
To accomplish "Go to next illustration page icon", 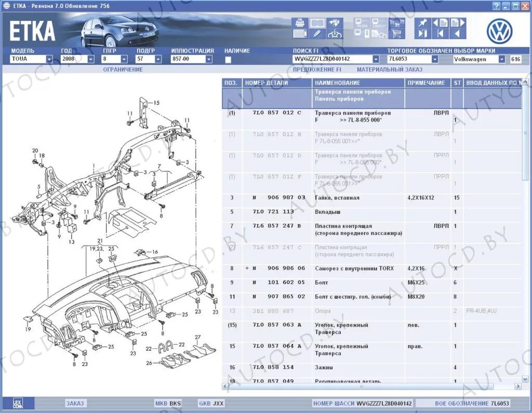I will click(x=458, y=23).
